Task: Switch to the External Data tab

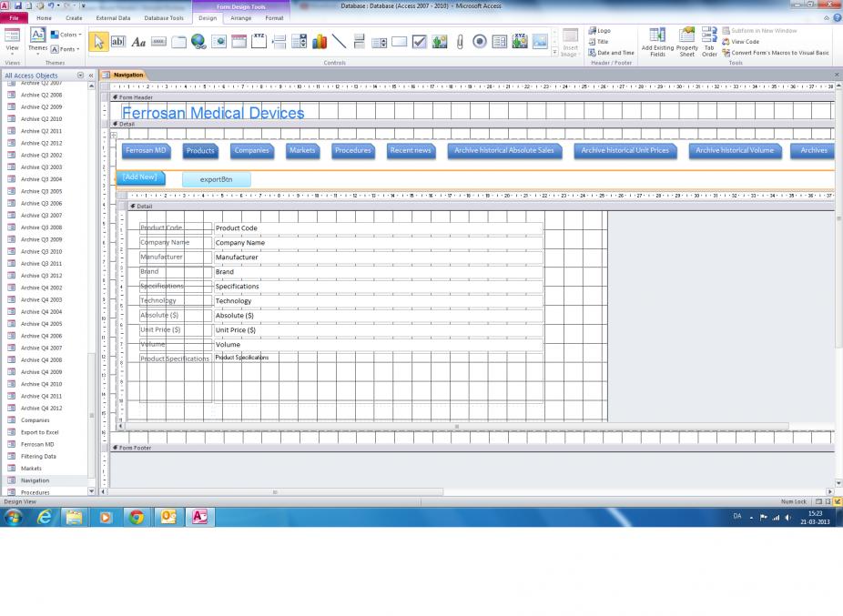Action: 114,17
